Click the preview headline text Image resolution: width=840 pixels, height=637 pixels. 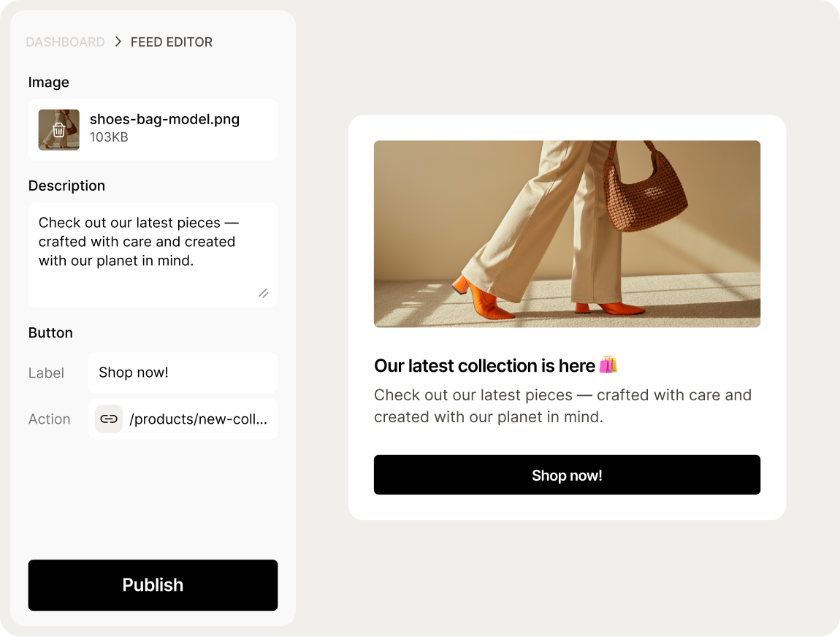(x=484, y=366)
